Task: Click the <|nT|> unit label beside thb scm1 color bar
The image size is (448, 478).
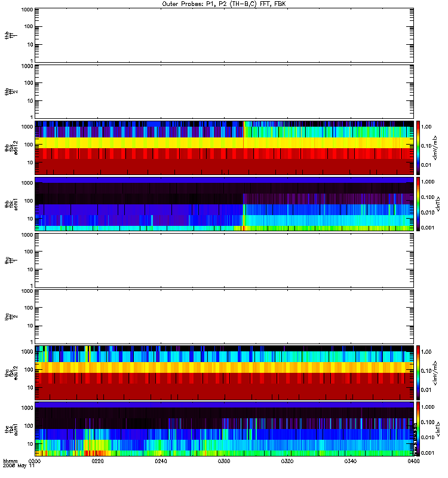Action: [x=438, y=204]
